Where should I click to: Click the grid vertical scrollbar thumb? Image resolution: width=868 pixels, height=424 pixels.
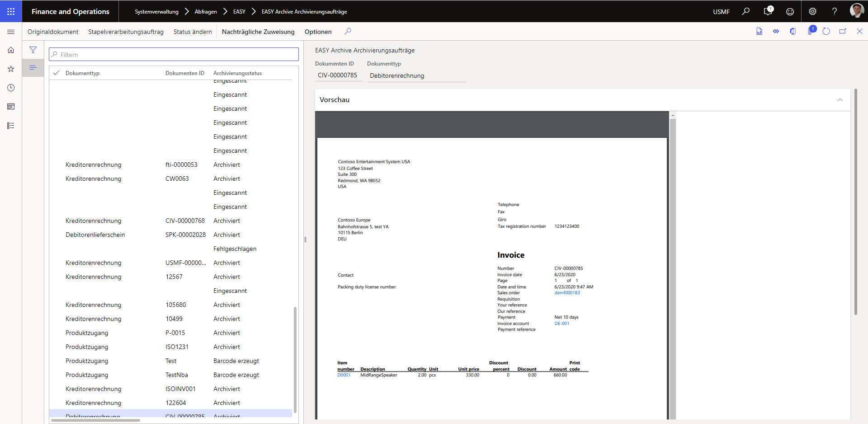(x=295, y=360)
